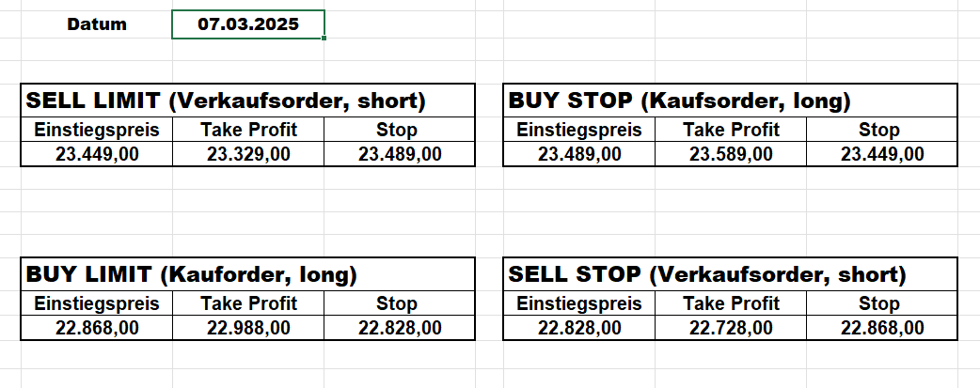The width and height of the screenshot is (980, 388).
Task: Select the Take Profit column header under BUY STOP
Action: click(731, 130)
